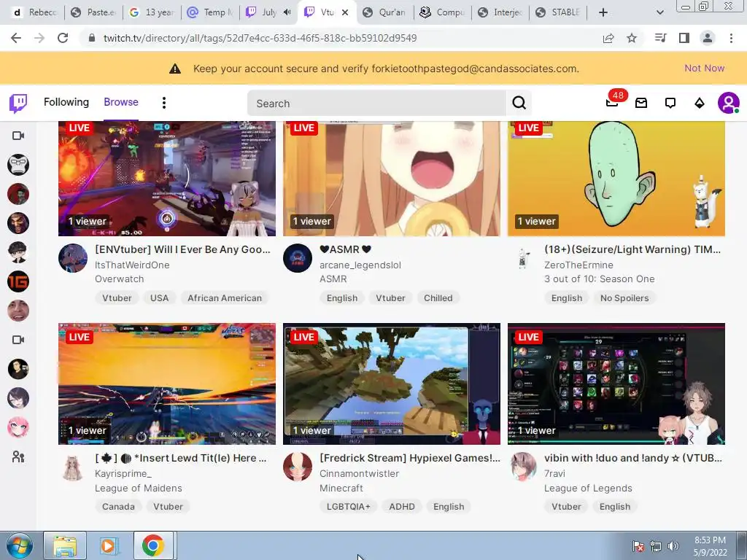Open the media control playlist icon
Viewport: 747px width, 560px height.
pos(661,38)
